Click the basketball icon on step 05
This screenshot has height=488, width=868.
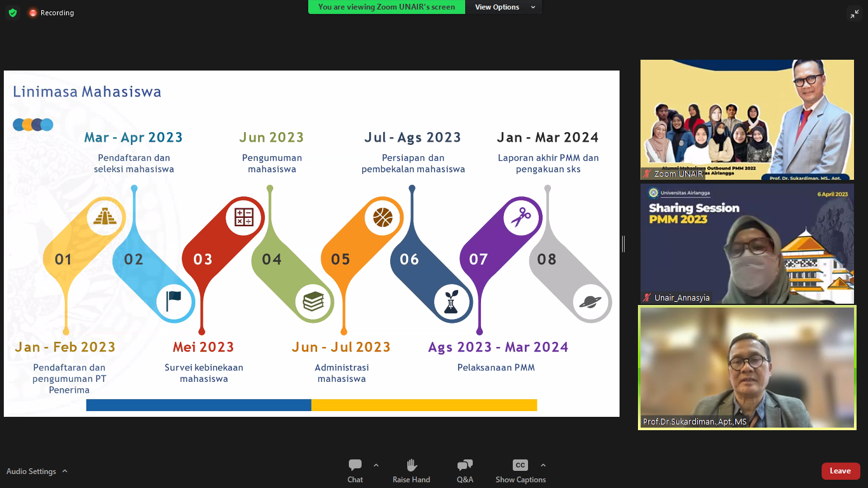click(x=383, y=218)
